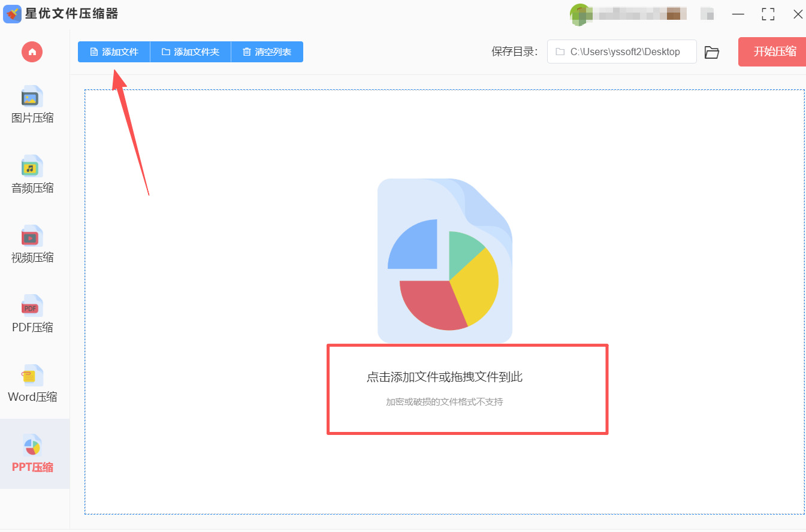Click the 加密或破损的文件格式不支持 hint text
Image resolution: width=806 pixels, height=532 pixels.
(x=445, y=402)
